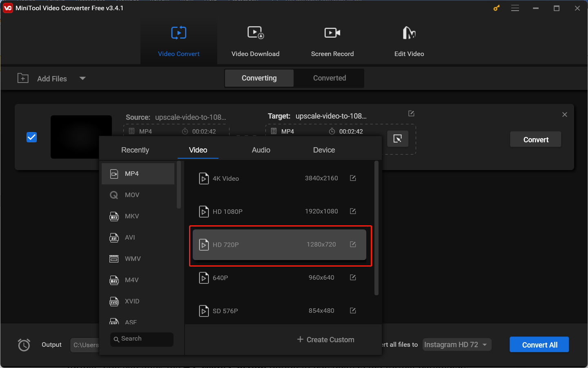Click the MKV icon in format list

pyautogui.click(x=114, y=216)
